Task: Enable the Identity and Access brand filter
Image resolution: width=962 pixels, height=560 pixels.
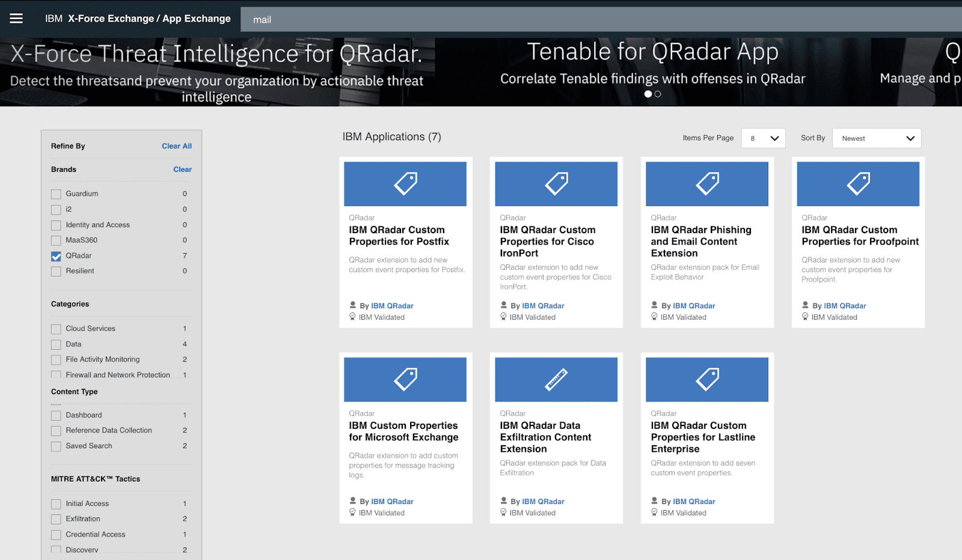Action: pos(56,225)
